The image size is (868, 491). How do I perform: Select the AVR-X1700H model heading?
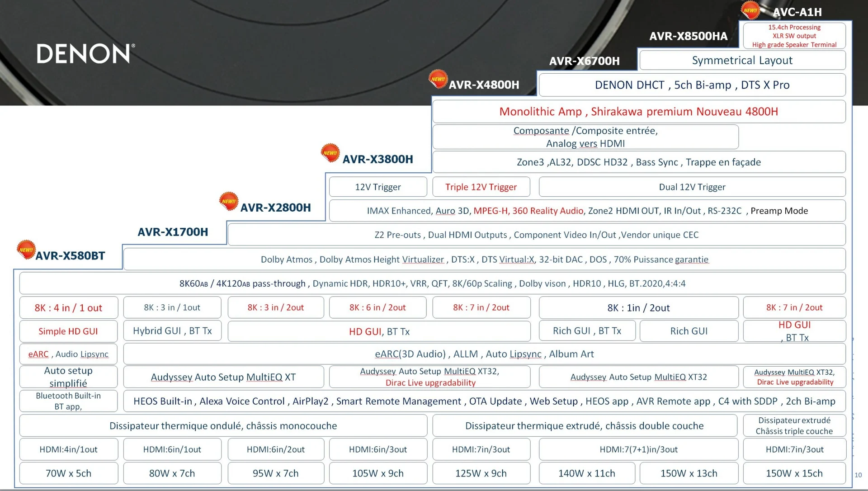[x=173, y=232]
